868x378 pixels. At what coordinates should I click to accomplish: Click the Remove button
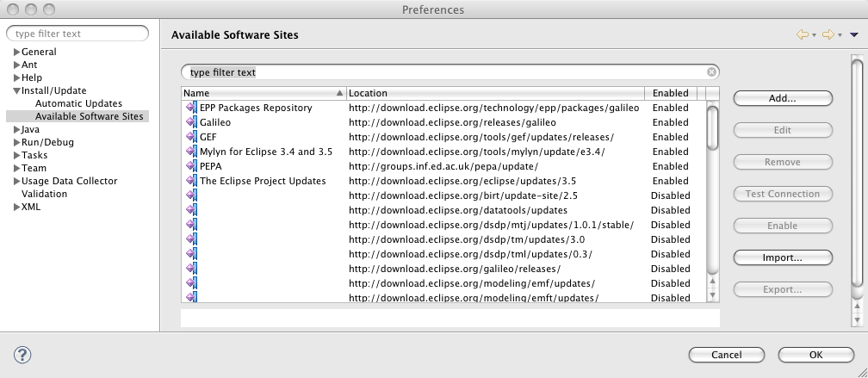click(783, 162)
